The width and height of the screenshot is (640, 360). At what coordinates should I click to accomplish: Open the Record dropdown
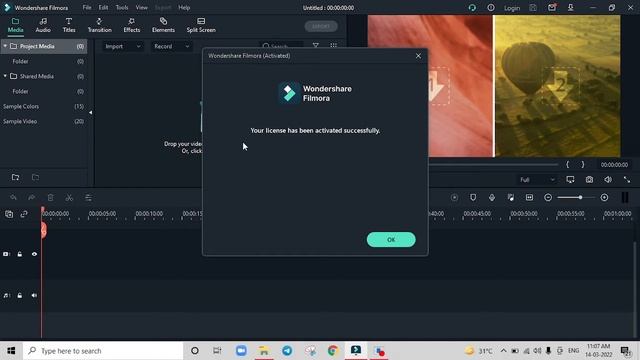point(172,47)
